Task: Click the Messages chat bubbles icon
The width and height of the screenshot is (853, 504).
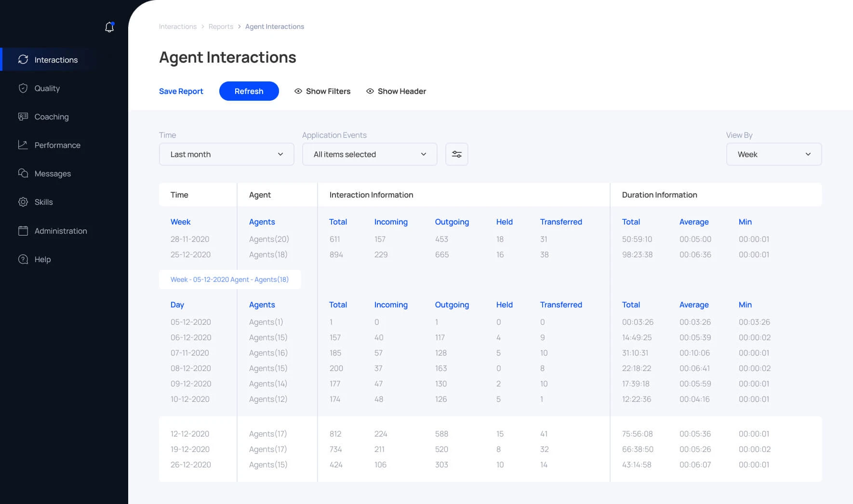Action: point(23,173)
